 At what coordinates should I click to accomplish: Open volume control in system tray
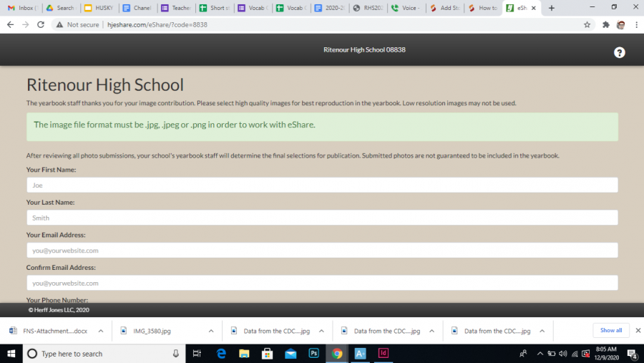563,354
